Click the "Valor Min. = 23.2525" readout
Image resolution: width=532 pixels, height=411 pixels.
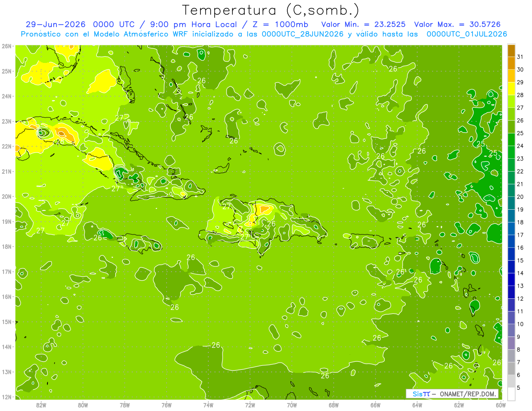[364, 24]
